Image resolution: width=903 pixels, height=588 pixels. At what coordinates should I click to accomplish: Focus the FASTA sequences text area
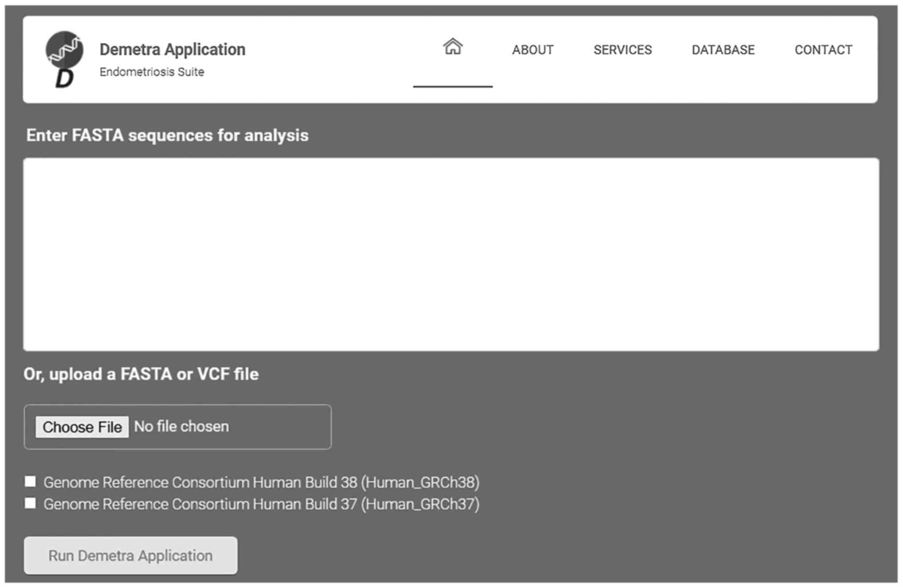(x=451, y=254)
